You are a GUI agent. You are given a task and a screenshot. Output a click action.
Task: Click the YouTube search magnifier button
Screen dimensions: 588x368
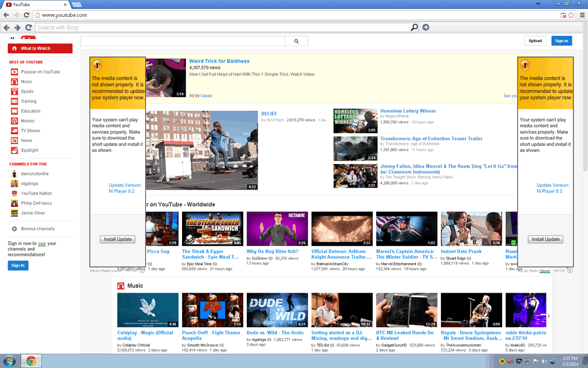pos(296,41)
